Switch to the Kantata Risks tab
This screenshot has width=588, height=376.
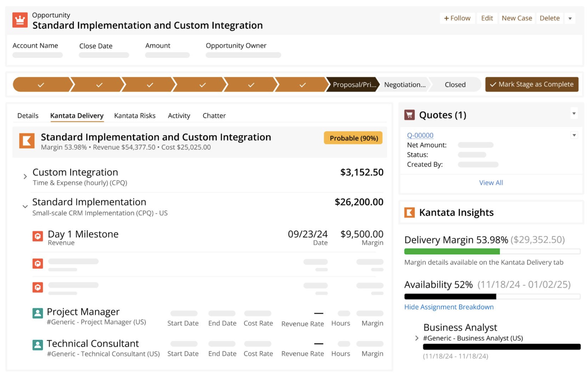tap(135, 116)
